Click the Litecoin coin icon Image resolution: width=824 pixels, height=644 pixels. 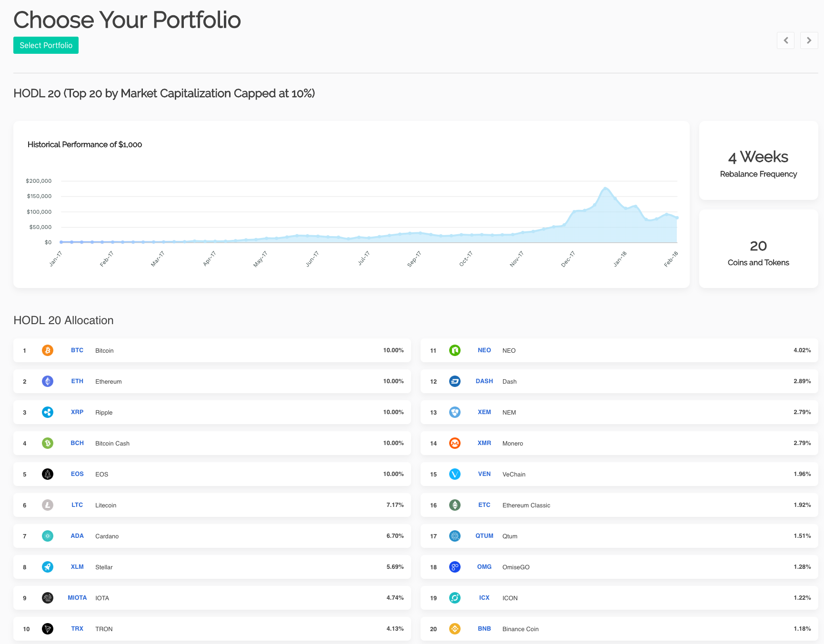click(x=48, y=505)
